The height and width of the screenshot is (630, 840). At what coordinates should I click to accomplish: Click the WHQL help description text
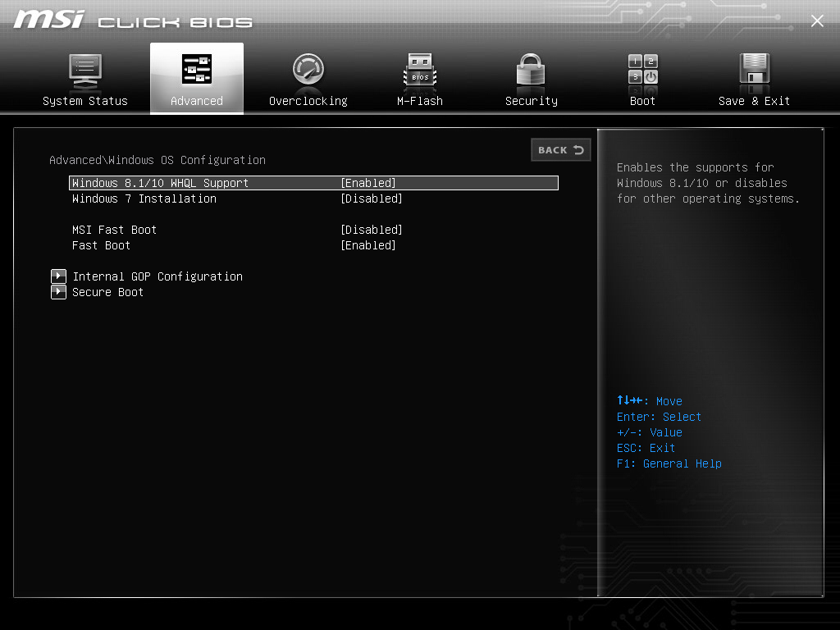[x=708, y=183]
